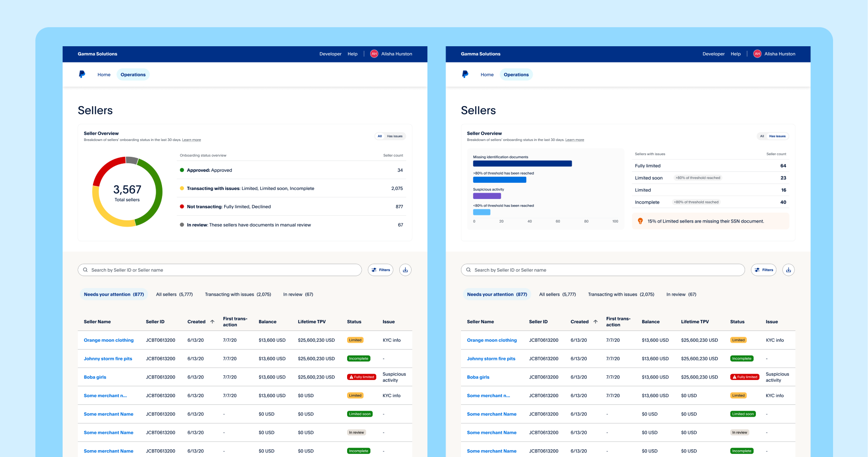
Task: Open Boba girls in right window
Action: [478, 377]
